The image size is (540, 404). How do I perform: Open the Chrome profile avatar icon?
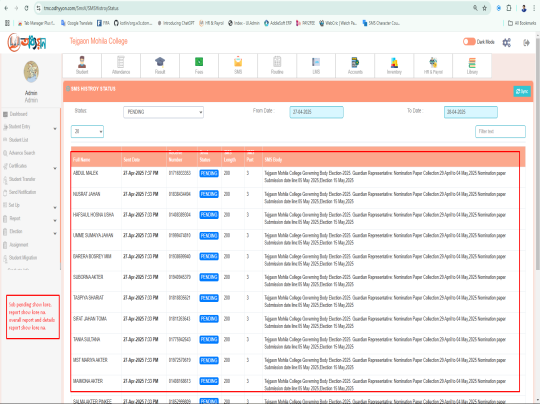tap(524, 8)
